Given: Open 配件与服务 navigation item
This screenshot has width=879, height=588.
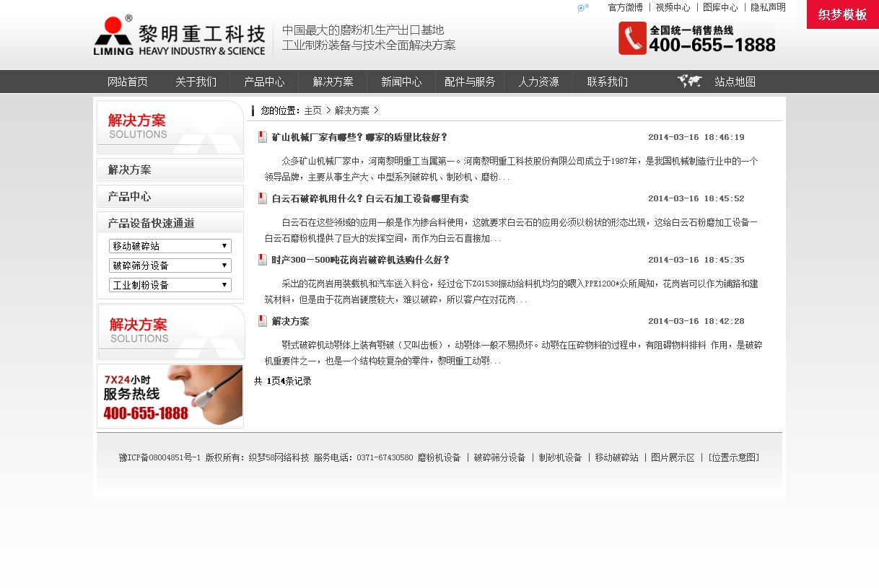Looking at the screenshot, I should coord(470,82).
